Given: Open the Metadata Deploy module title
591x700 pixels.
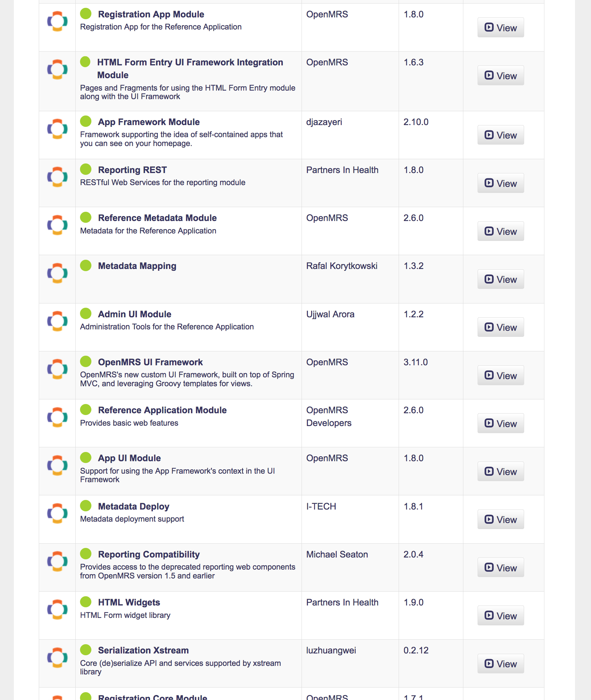Looking at the screenshot, I should pos(134,506).
